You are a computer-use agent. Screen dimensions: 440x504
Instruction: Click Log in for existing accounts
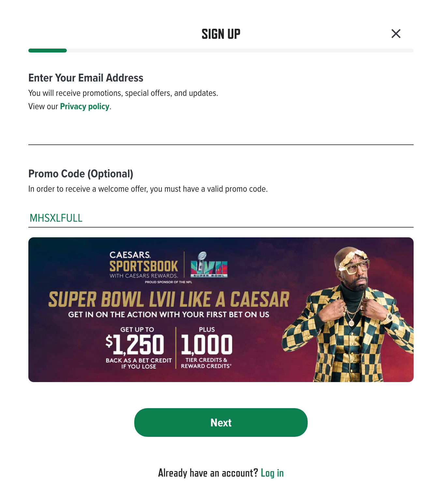272,473
